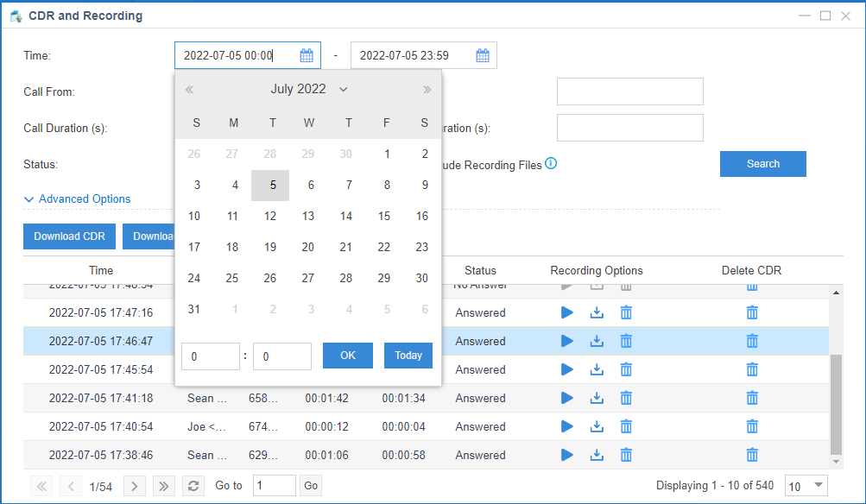Play the recording of the 17:47:16 call
866x504 pixels.
(x=567, y=312)
